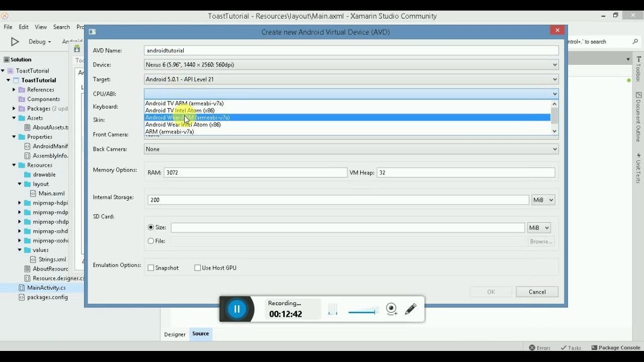Open the Search menu
Screen dimensions: 644x362
click(61, 27)
